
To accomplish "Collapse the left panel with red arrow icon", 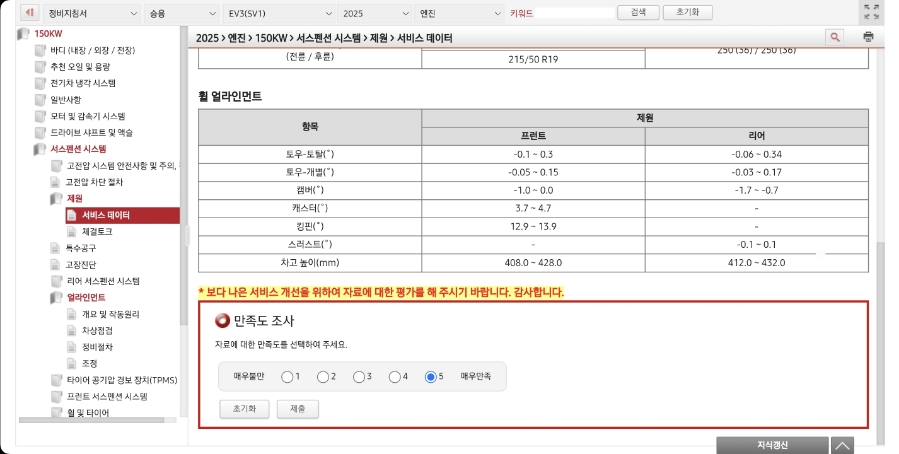I will pyautogui.click(x=29, y=13).
